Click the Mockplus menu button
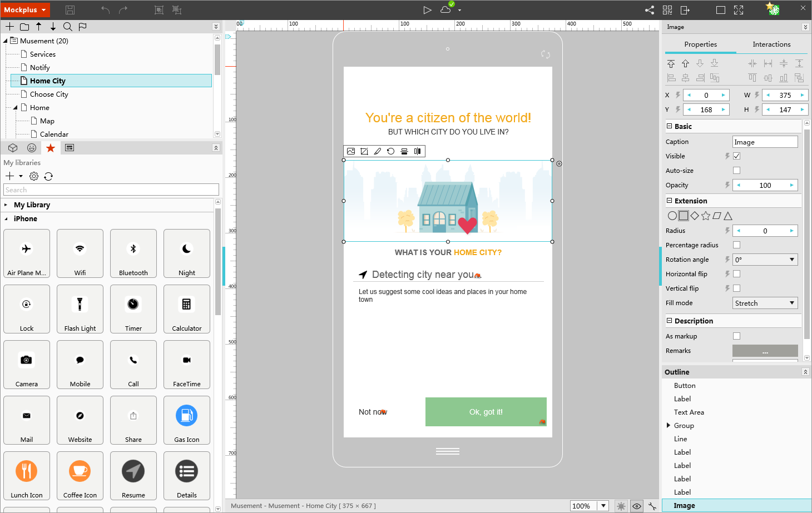The image size is (812, 513). tap(25, 10)
